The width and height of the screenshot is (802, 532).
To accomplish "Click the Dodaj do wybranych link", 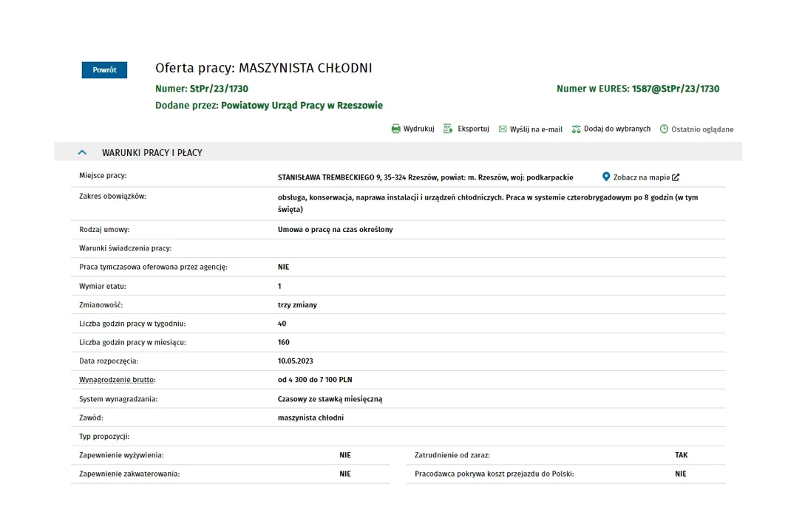I will click(617, 129).
